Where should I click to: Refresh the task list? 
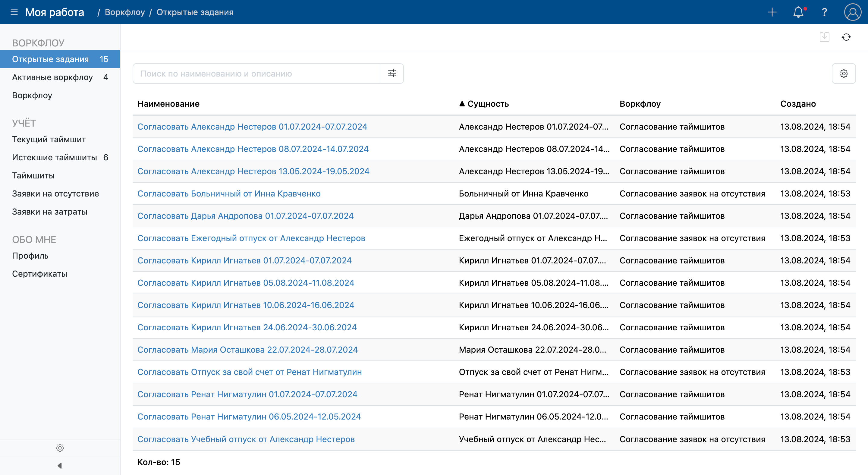[846, 37]
